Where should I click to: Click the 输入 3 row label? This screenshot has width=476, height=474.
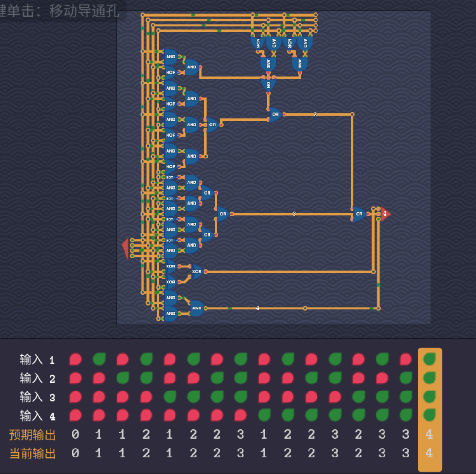pyautogui.click(x=37, y=397)
